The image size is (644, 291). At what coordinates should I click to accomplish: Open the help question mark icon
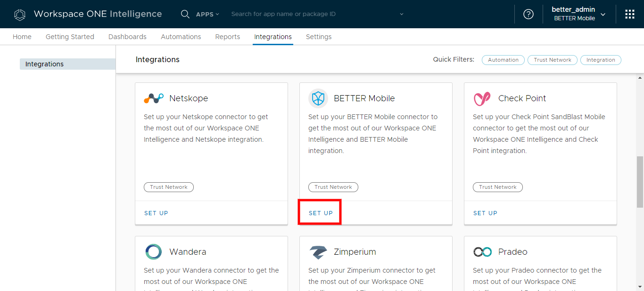click(x=528, y=14)
